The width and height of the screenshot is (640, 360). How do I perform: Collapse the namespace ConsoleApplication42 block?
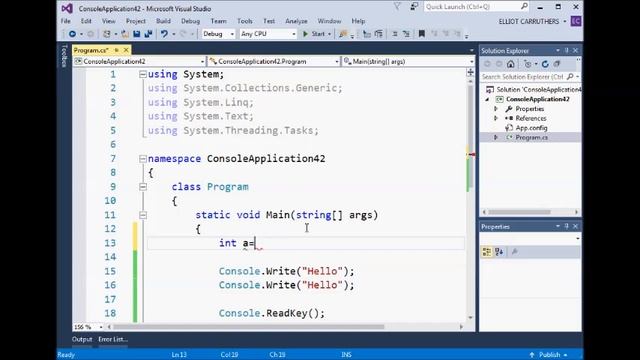[142, 158]
